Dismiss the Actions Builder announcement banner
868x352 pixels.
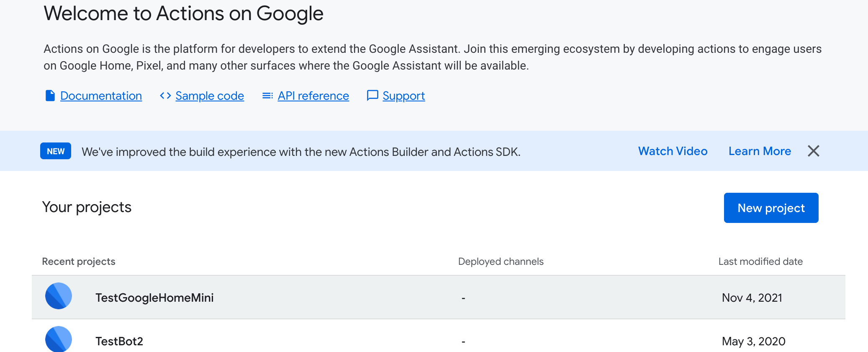(814, 151)
